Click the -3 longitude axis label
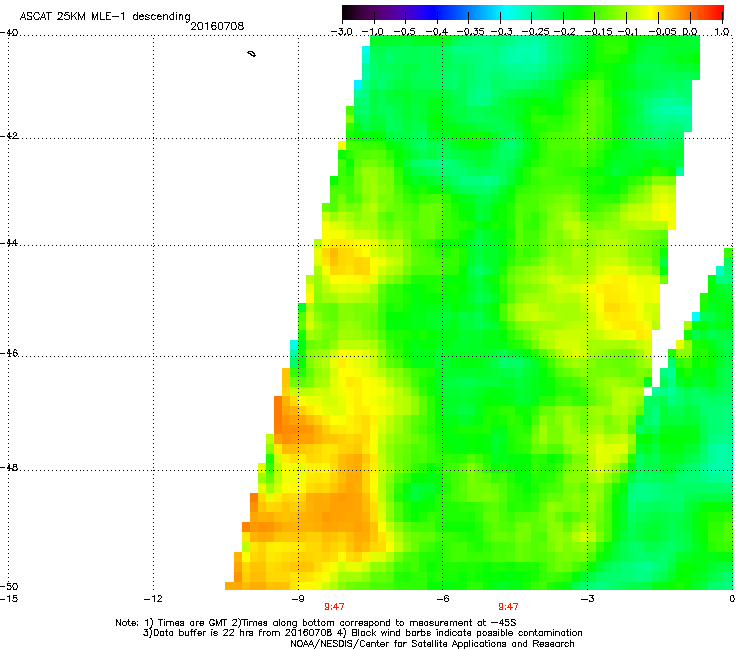This screenshot has width=740, height=650. 587,599
